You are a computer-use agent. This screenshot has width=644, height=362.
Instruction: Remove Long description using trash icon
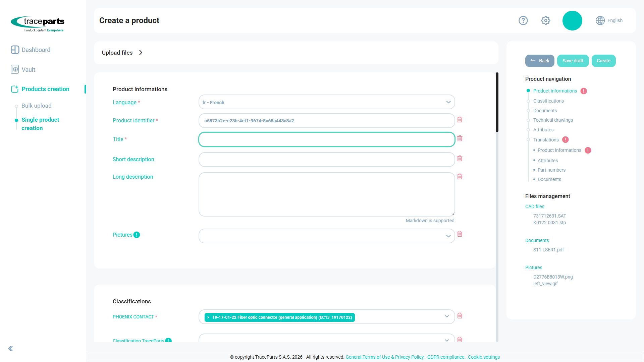pyautogui.click(x=460, y=177)
